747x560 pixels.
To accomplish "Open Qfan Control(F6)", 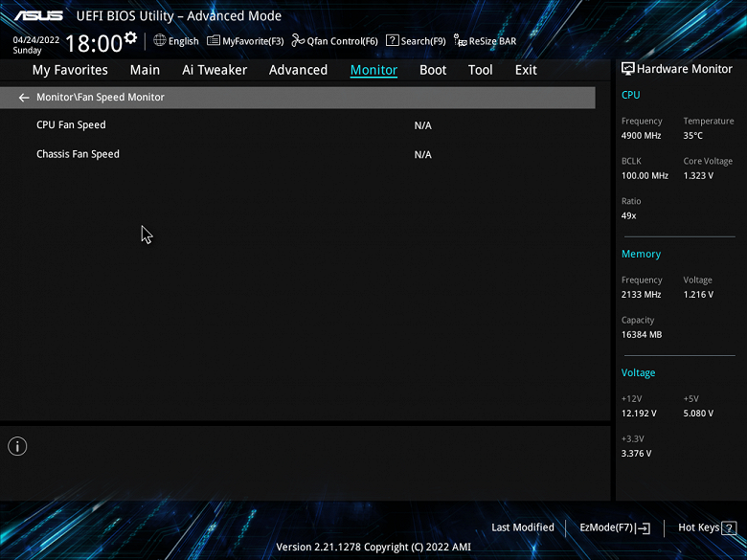I will (x=342, y=41).
